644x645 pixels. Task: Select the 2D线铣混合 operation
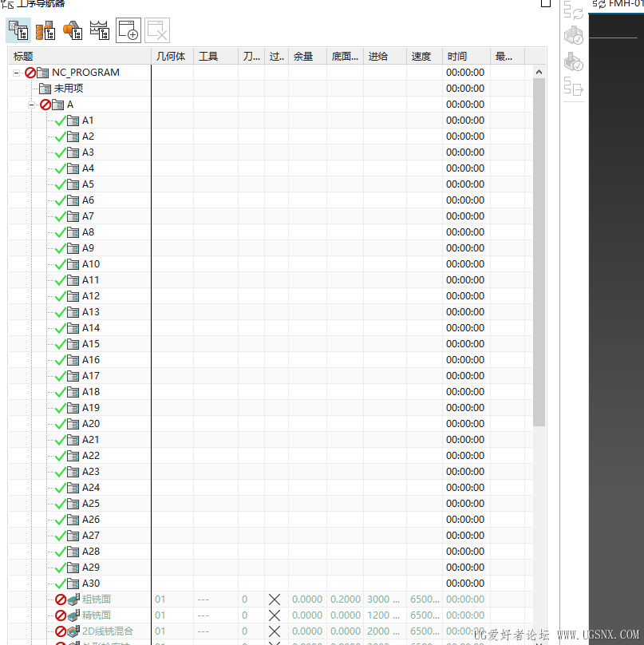(107, 631)
